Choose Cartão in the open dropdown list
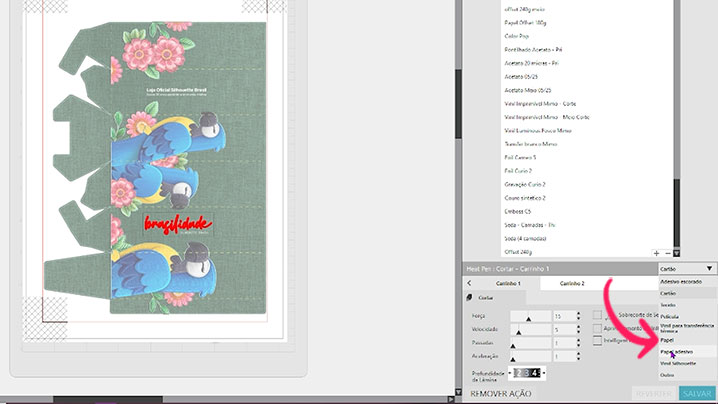 click(686, 293)
